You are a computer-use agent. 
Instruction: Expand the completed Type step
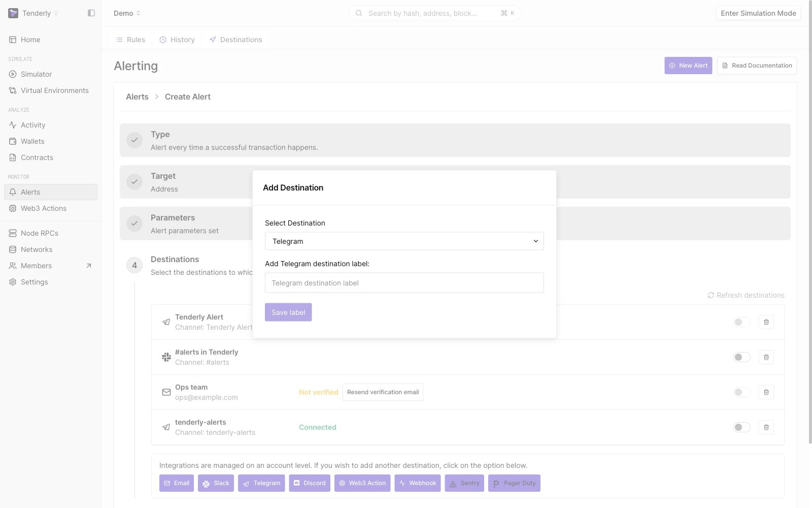pyautogui.click(x=455, y=140)
